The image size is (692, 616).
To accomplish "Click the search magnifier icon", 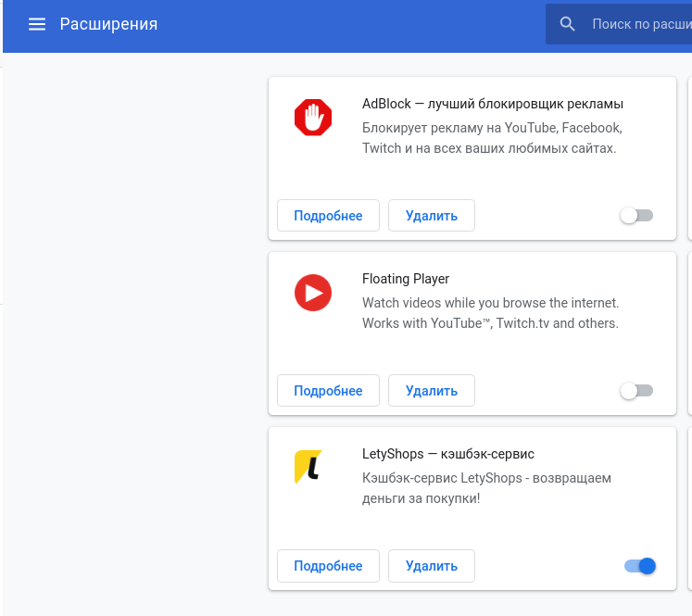I will pos(567,24).
